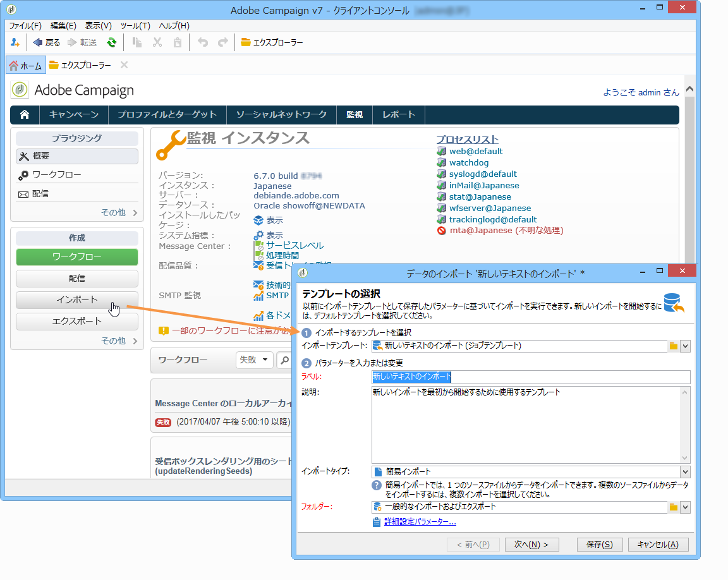Click the 説明 description text area

tap(531, 425)
